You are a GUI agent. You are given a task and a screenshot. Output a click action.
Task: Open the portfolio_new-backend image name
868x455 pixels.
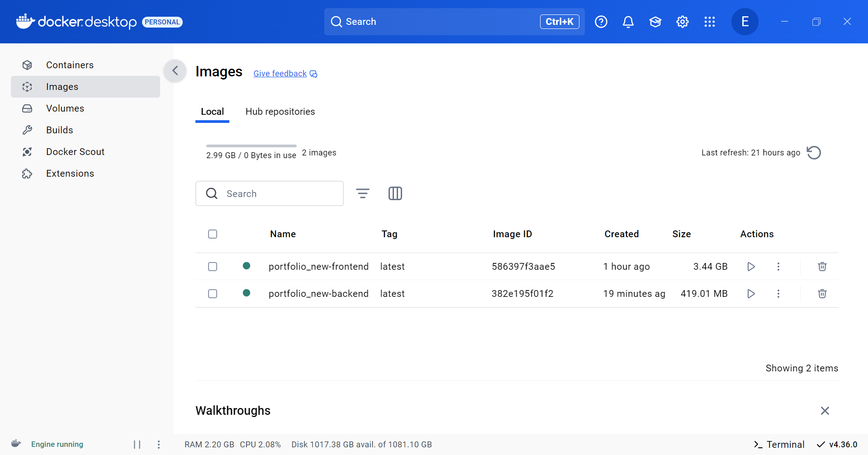coord(318,294)
